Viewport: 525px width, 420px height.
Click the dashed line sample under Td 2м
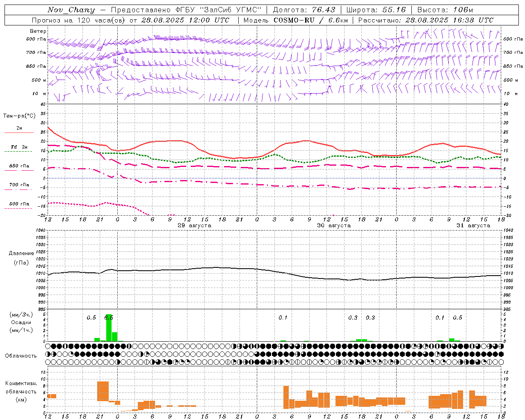pyautogui.click(x=18, y=152)
